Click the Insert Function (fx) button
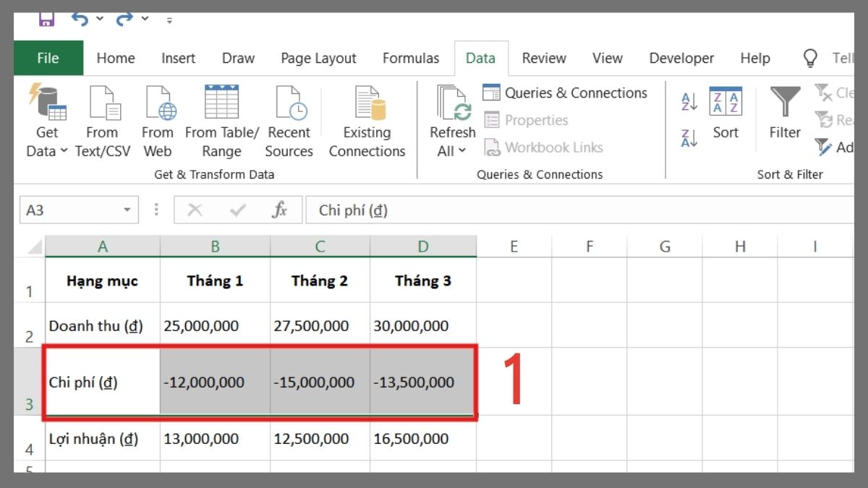 click(281, 210)
